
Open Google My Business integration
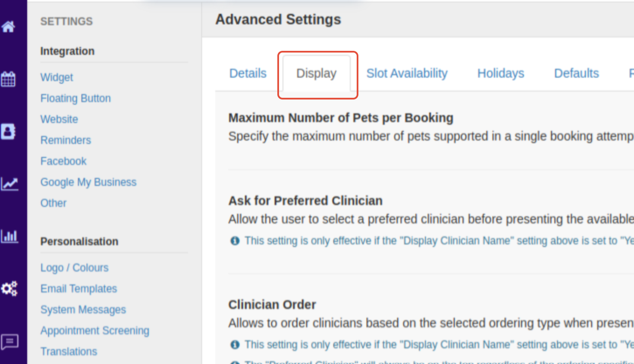(88, 182)
